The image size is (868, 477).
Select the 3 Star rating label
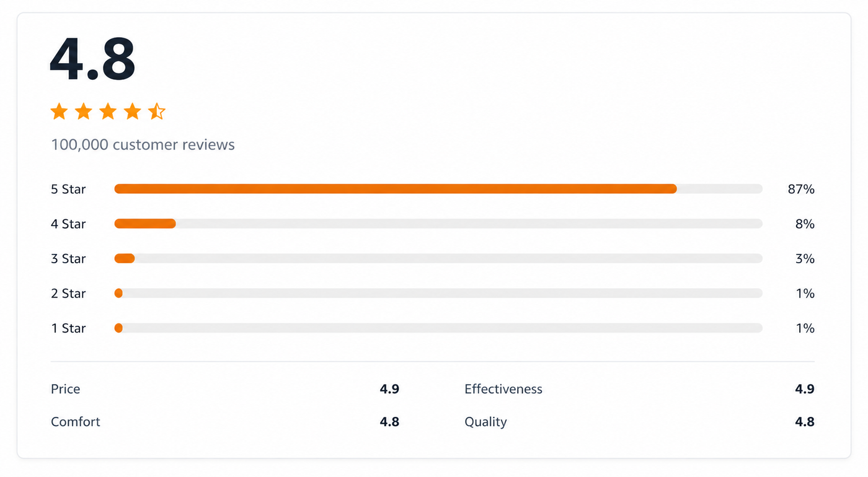(68, 258)
